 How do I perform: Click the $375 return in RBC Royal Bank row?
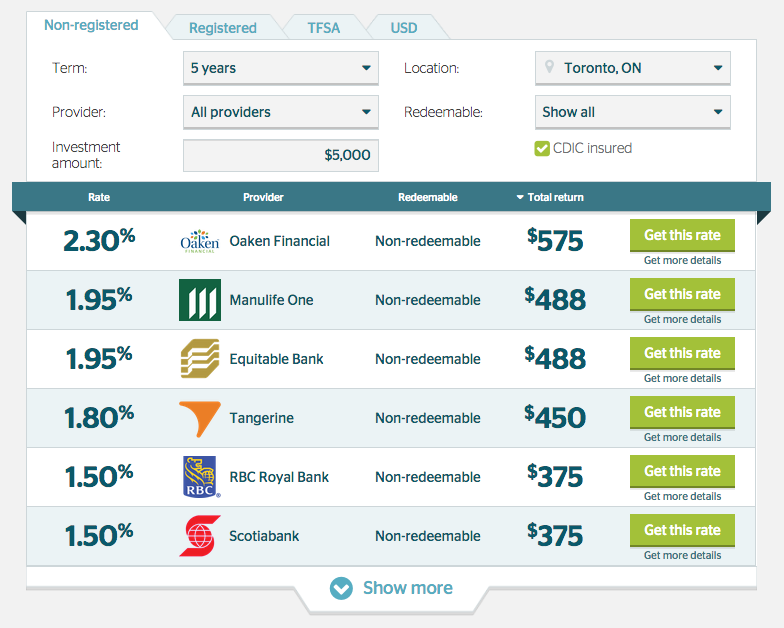point(555,476)
